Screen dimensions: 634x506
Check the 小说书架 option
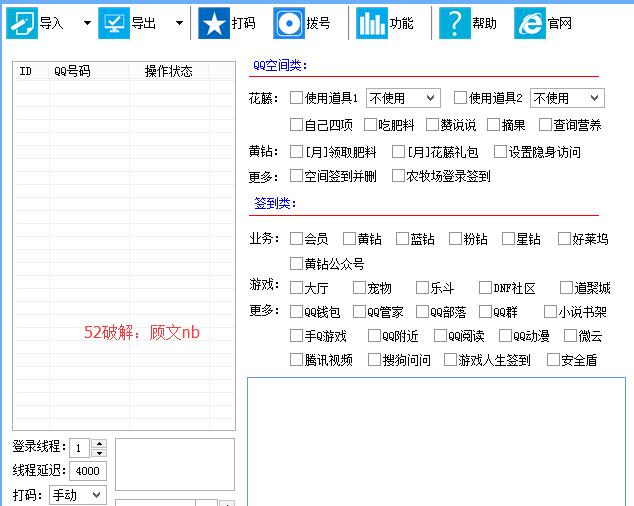click(550, 312)
